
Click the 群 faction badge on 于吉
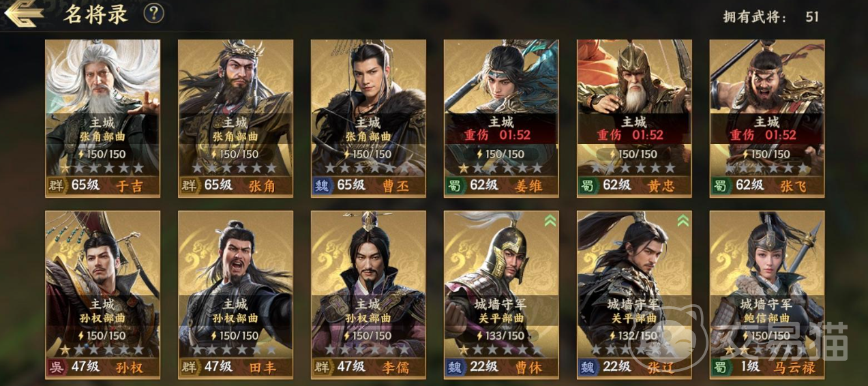55,185
